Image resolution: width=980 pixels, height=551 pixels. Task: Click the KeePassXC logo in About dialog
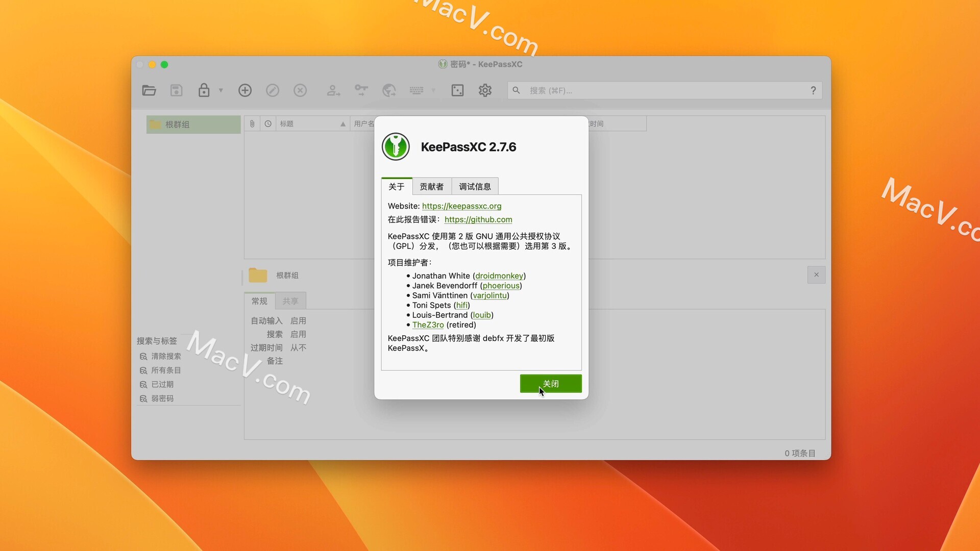(396, 147)
